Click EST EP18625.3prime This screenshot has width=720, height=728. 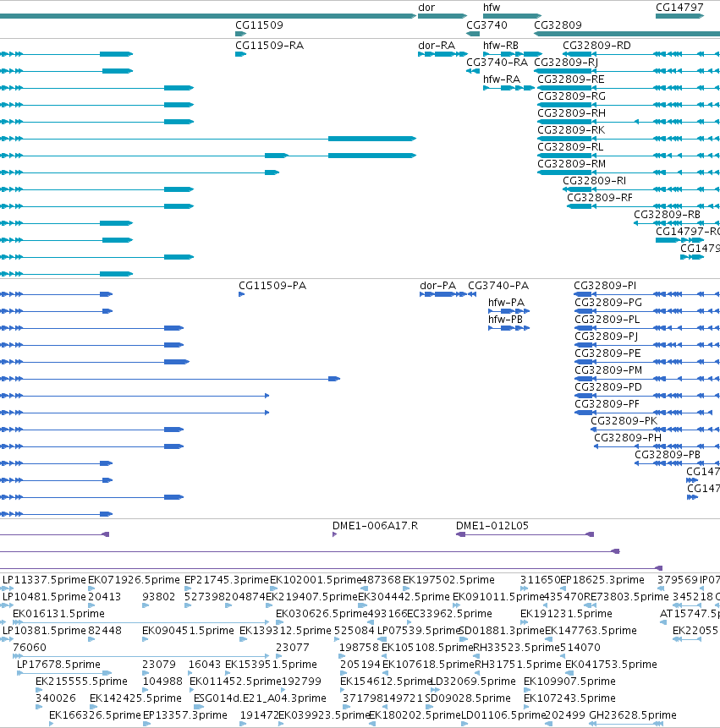pos(602,580)
